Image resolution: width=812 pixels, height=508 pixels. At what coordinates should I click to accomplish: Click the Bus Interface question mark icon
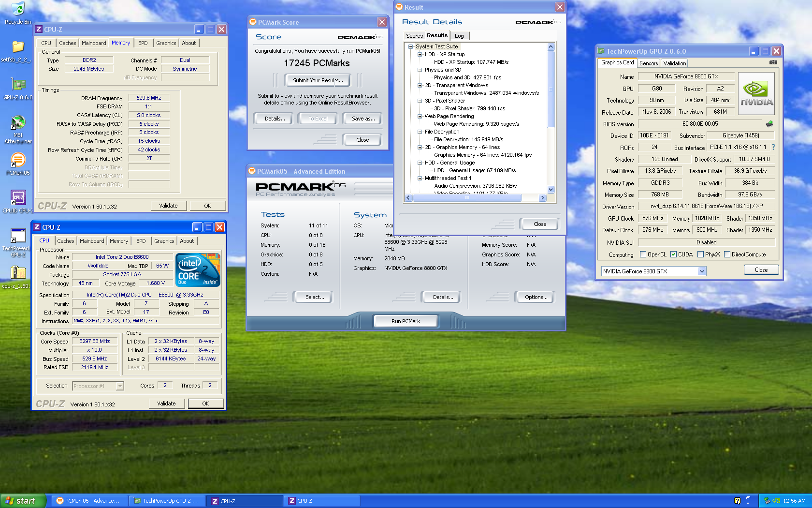(773, 147)
